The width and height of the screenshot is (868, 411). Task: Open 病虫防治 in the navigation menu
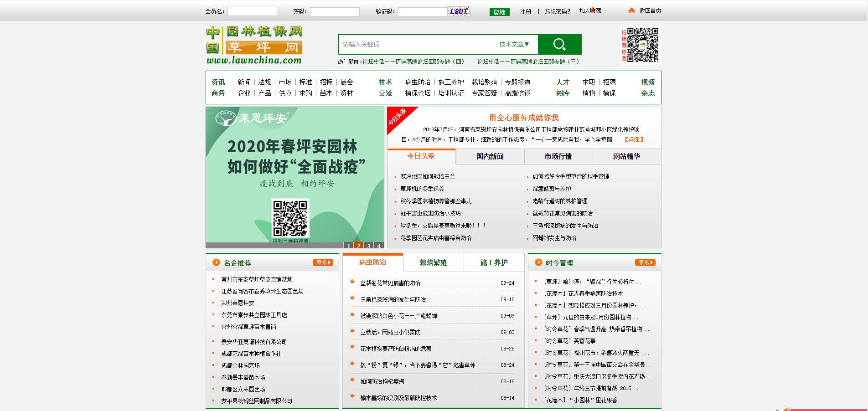click(418, 82)
